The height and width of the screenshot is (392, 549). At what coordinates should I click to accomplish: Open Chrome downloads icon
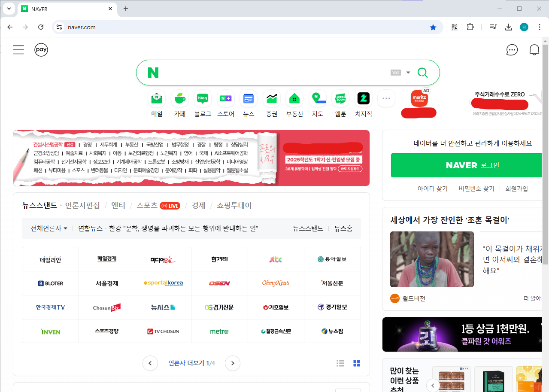(509, 27)
